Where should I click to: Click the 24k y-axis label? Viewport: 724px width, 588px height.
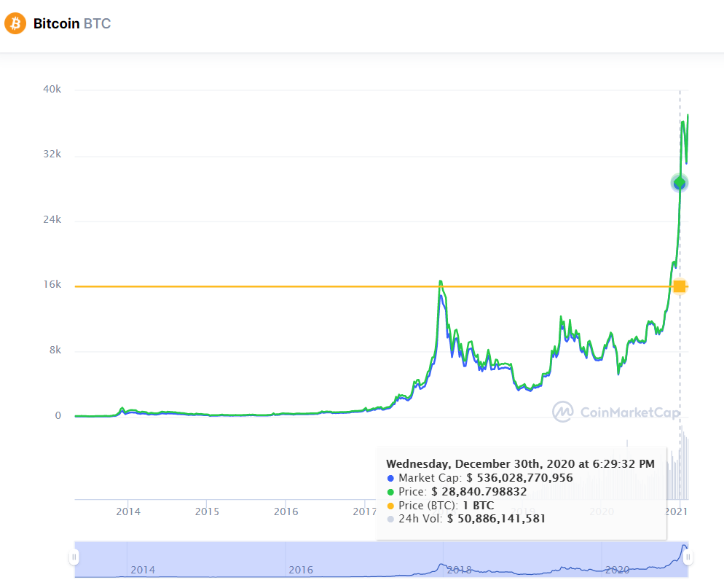point(52,219)
